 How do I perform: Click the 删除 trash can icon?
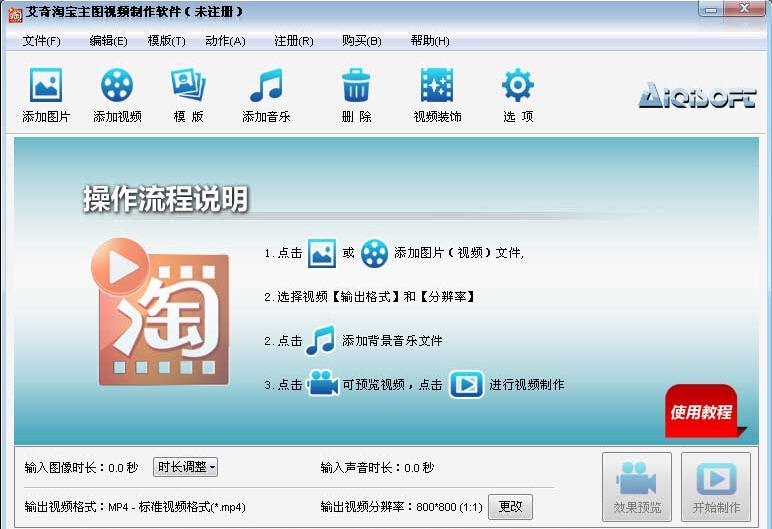pos(356,85)
